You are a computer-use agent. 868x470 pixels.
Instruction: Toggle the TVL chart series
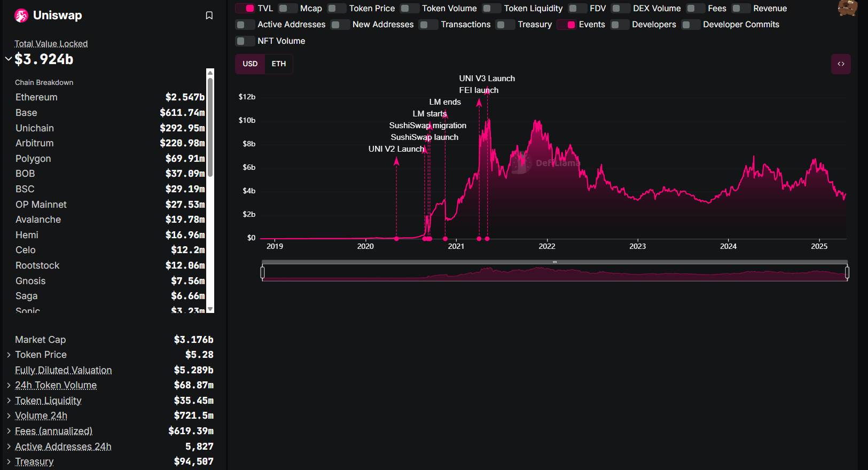click(245, 9)
